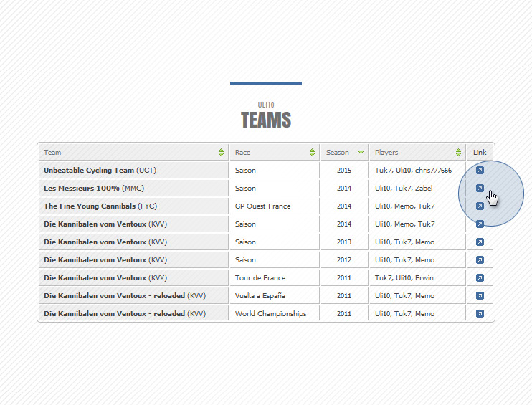Select the Tour de France race cell
Image resolution: width=532 pixels, height=405 pixels.
pos(260,278)
